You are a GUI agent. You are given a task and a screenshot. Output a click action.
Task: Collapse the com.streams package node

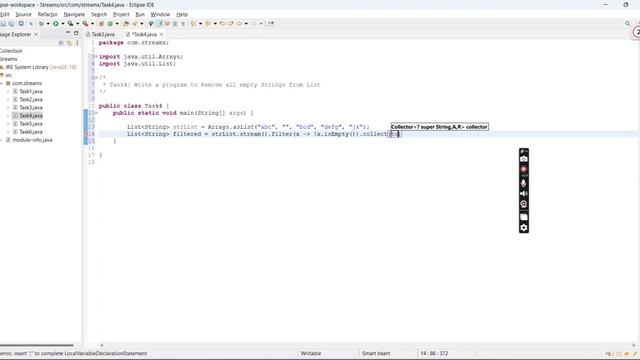point(2,83)
